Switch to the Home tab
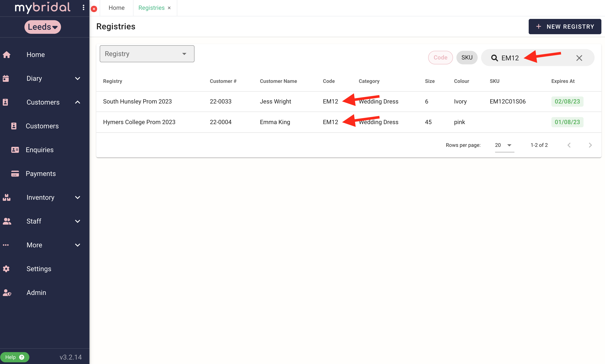The height and width of the screenshot is (364, 605). (116, 8)
